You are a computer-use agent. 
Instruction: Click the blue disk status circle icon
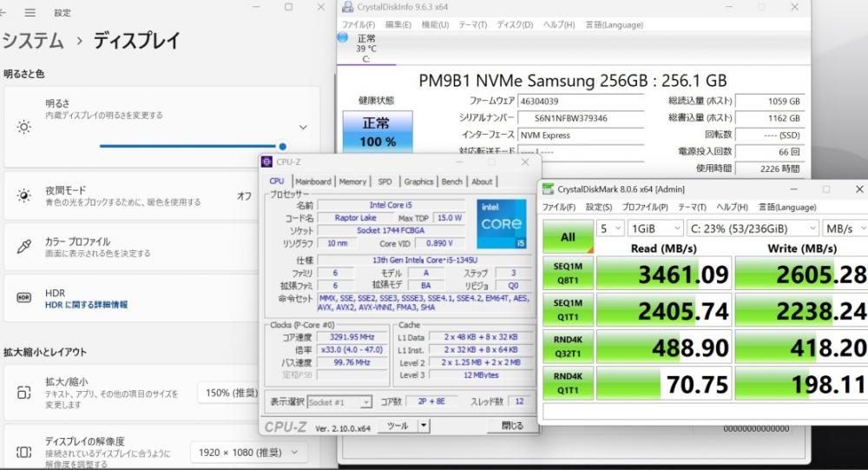[x=343, y=37]
